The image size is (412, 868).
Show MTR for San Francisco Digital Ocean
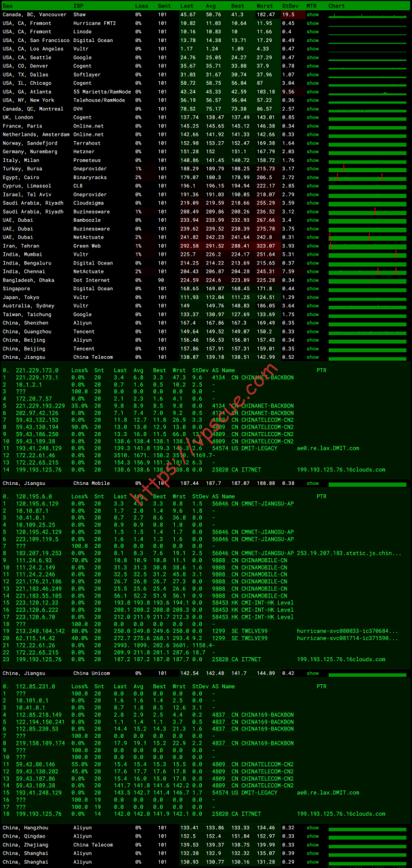click(312, 40)
